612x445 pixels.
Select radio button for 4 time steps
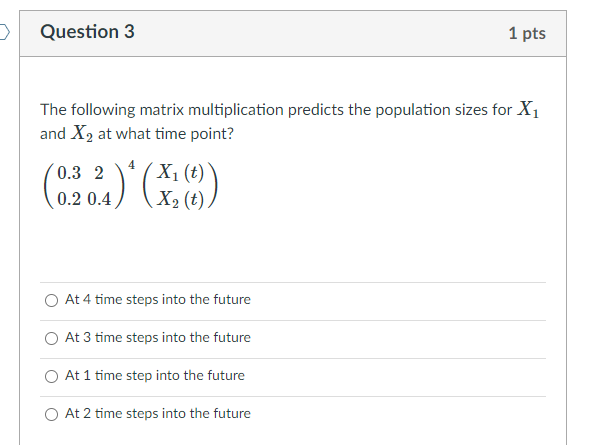coord(51,300)
